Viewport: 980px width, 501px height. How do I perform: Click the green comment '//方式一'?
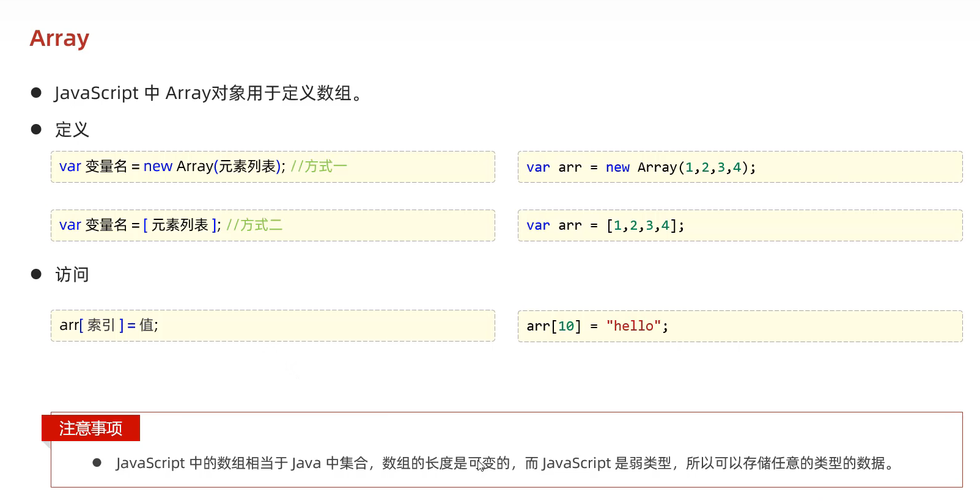[319, 166]
